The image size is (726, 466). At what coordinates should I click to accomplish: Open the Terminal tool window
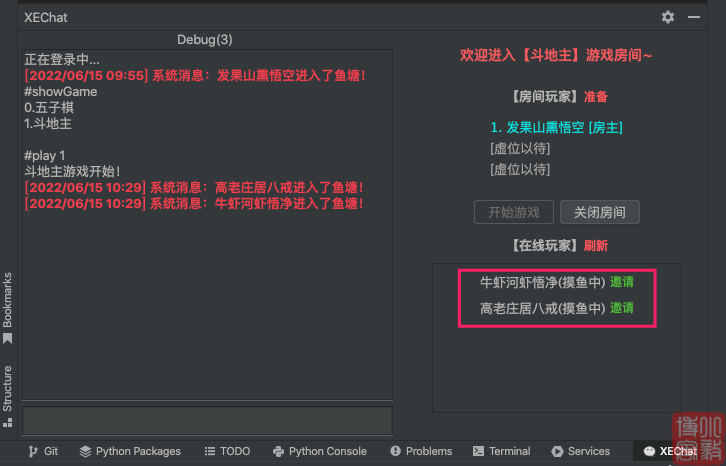(x=501, y=451)
